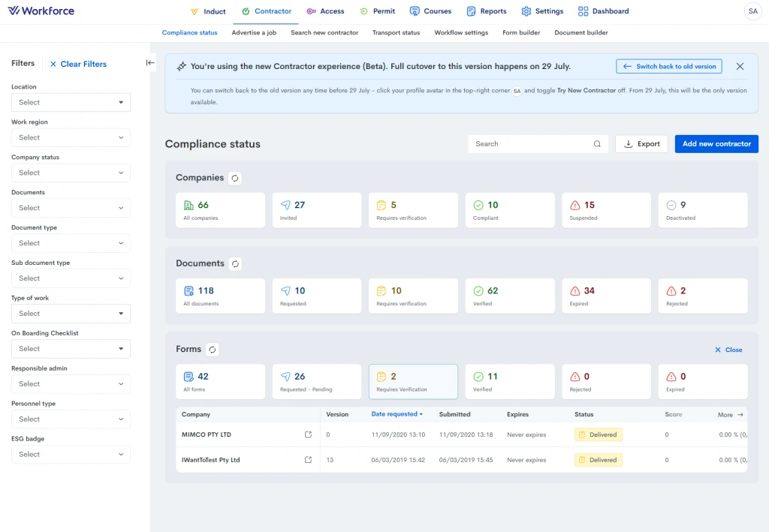Click the search magnifier icon
This screenshot has height=532, width=769.
597,144
